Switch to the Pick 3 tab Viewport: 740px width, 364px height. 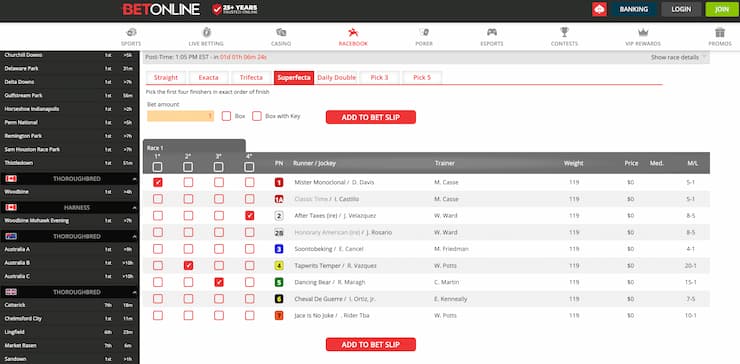click(379, 77)
